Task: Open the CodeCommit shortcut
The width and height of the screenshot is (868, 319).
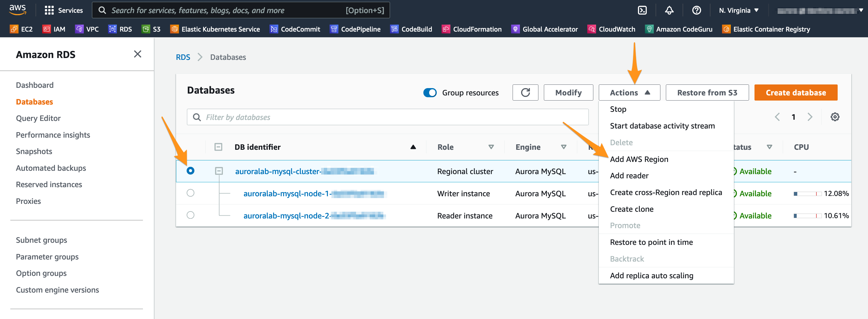Action: pyautogui.click(x=295, y=29)
